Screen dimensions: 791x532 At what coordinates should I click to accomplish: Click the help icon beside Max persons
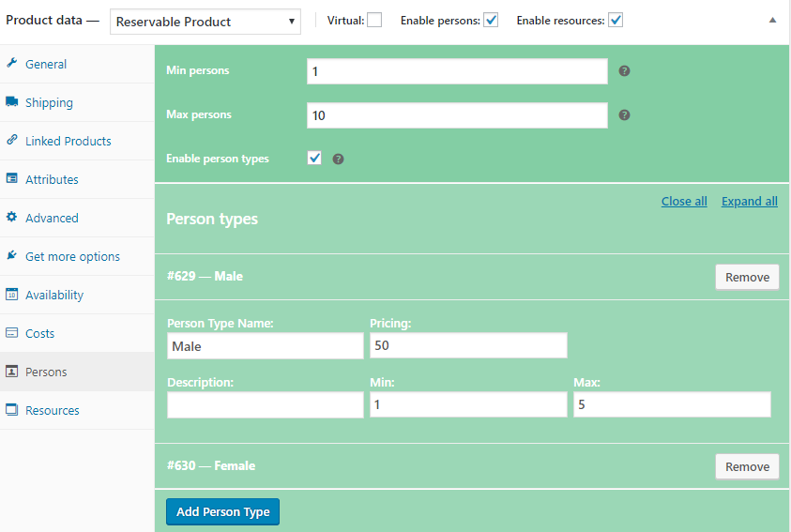(624, 115)
